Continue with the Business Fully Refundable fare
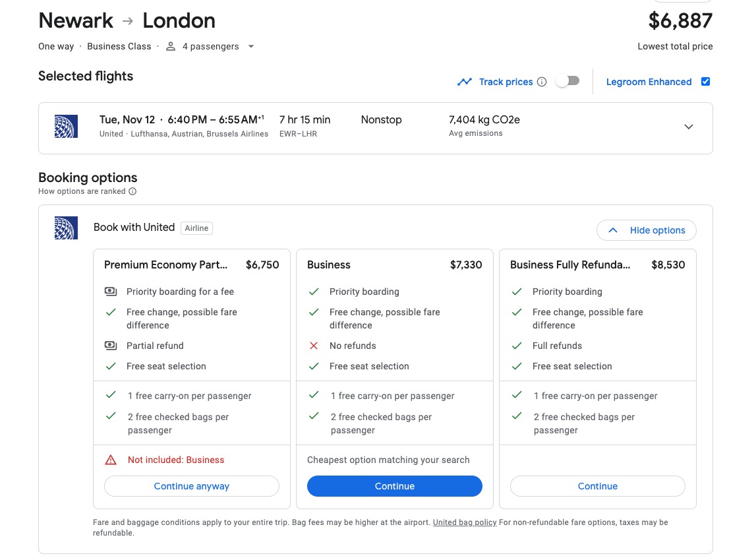The image size is (756, 558). [x=597, y=486]
